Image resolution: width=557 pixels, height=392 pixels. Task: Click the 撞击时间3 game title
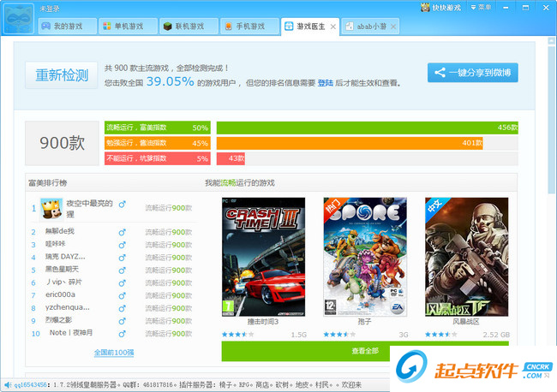pyautogui.click(x=263, y=322)
